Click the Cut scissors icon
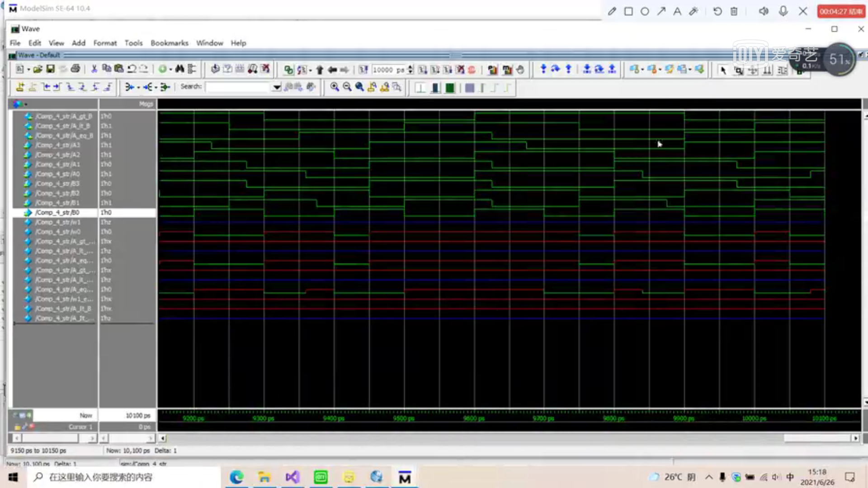868x488 pixels. click(x=94, y=69)
